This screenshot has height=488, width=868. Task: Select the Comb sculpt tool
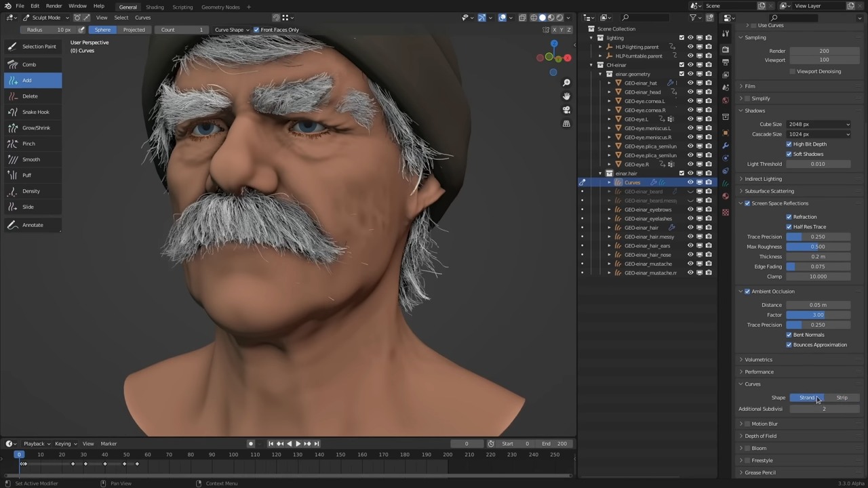click(29, 64)
